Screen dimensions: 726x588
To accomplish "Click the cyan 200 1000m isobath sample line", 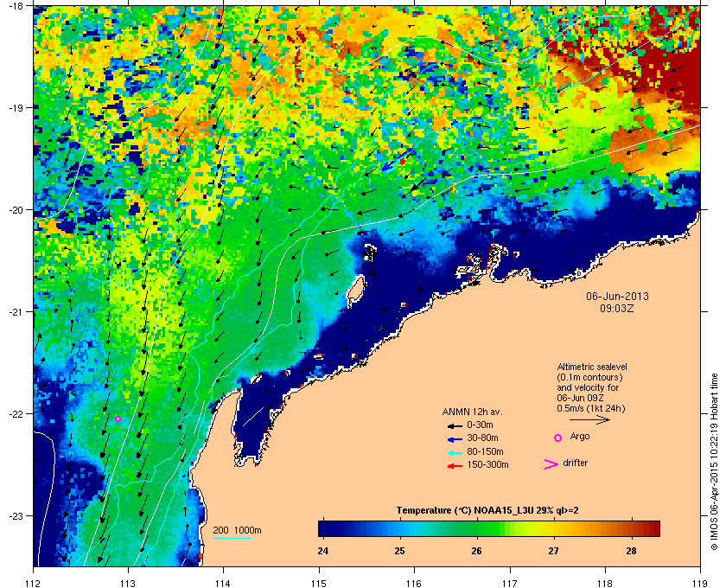I will tap(232, 539).
